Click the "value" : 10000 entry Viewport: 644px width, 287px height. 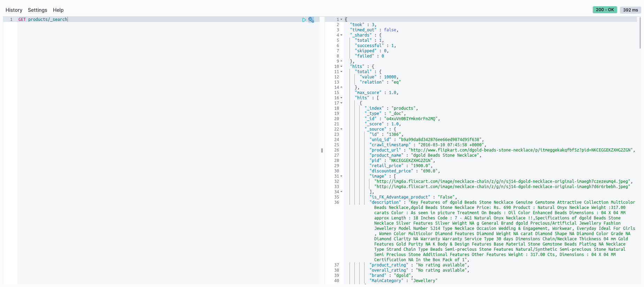click(x=379, y=77)
